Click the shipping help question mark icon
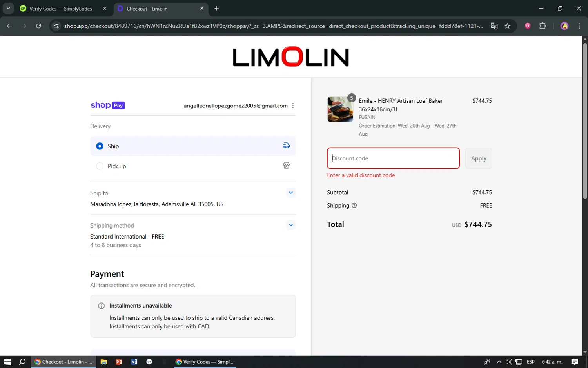This screenshot has width=588, height=368. click(354, 206)
